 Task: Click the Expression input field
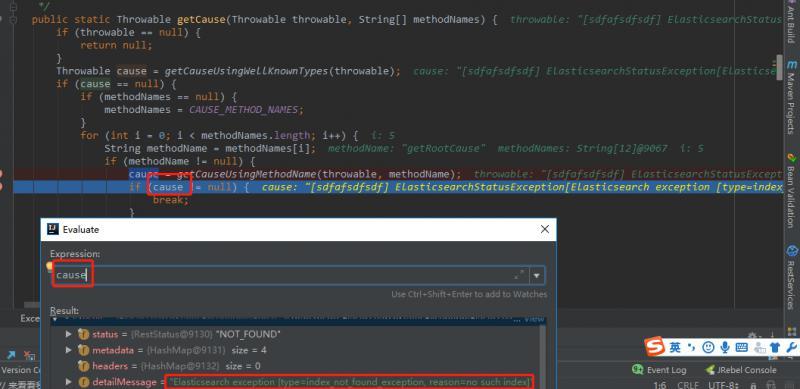tap(290, 276)
